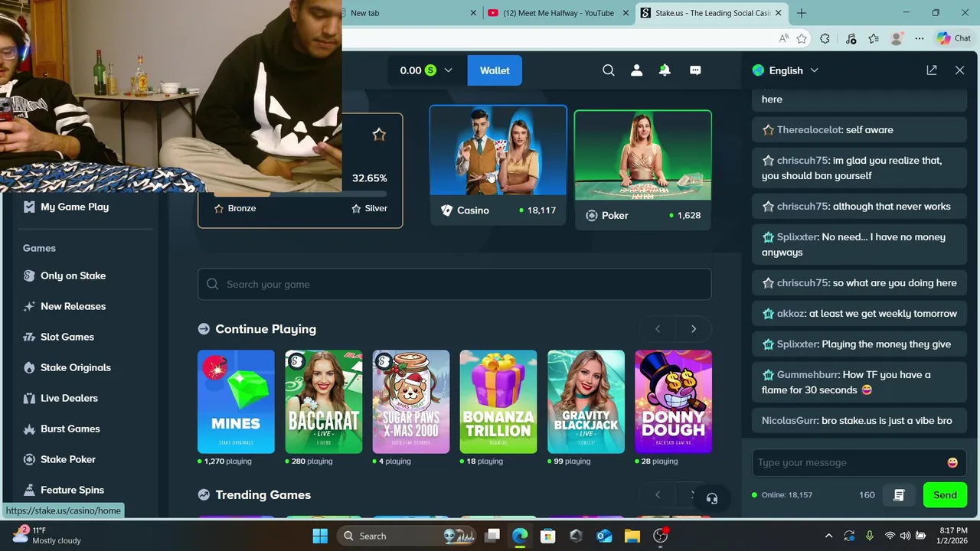This screenshot has width=980, height=551.
Task: Open the notifications bell icon
Action: (x=665, y=70)
